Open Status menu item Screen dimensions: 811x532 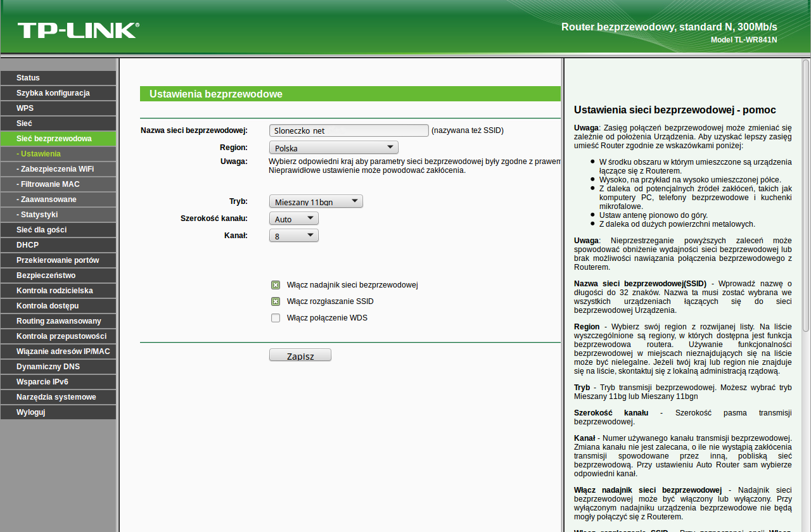(x=58, y=78)
